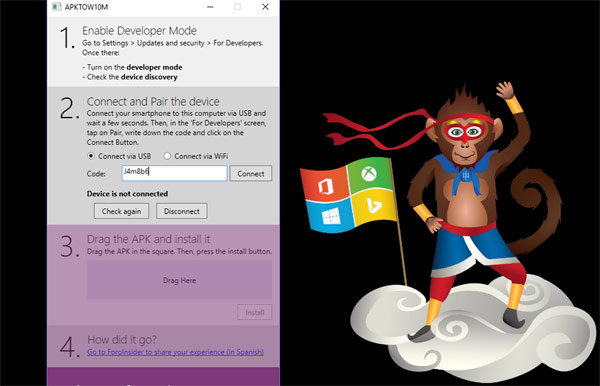Viewport: 600px width, 386px height.
Task: Click the Xbox logo on the flag
Action: tap(368, 174)
